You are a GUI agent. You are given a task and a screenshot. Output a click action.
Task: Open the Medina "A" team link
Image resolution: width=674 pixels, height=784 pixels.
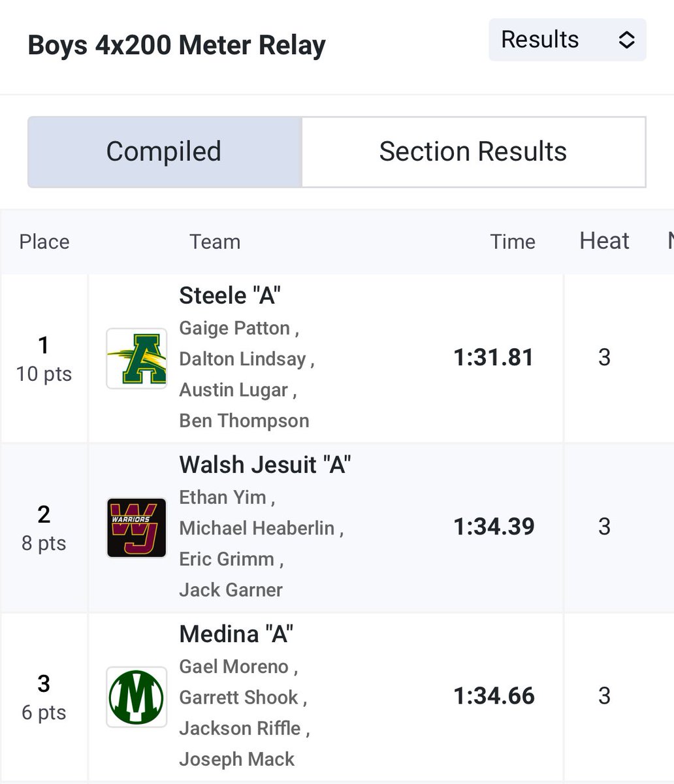[236, 634]
